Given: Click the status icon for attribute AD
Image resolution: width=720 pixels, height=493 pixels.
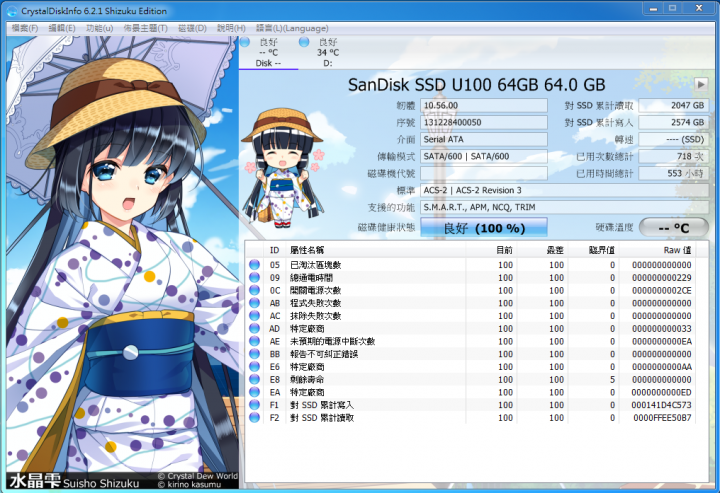Looking at the screenshot, I should tap(254, 329).
